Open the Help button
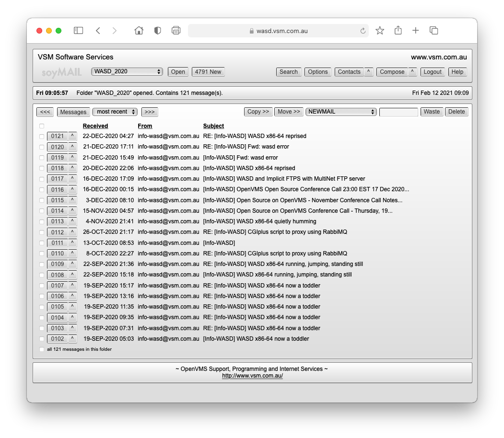The width and height of the screenshot is (504, 438). [x=457, y=72]
